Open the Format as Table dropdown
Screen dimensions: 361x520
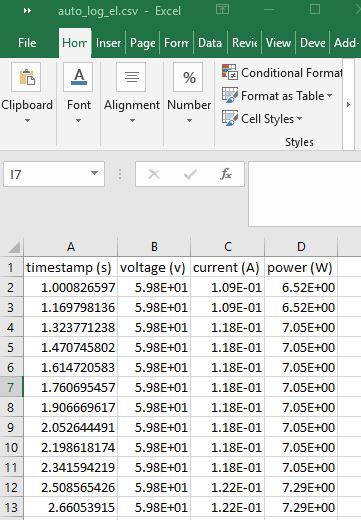tap(329, 96)
